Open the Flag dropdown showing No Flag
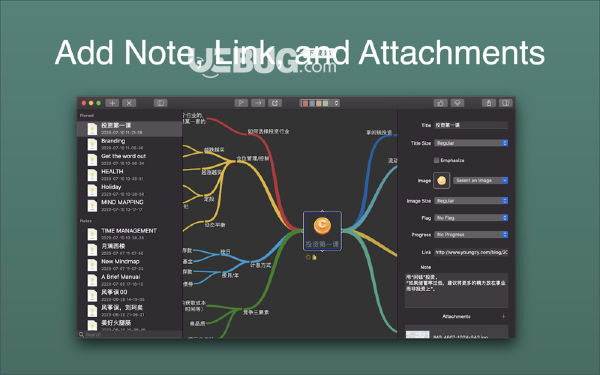600x375 pixels. (x=471, y=218)
